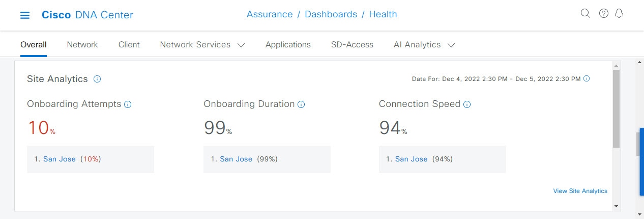Viewport: 644px width, 219px height.
Task: Open San Jose link under Onboarding Attempts
Action: 60,159
